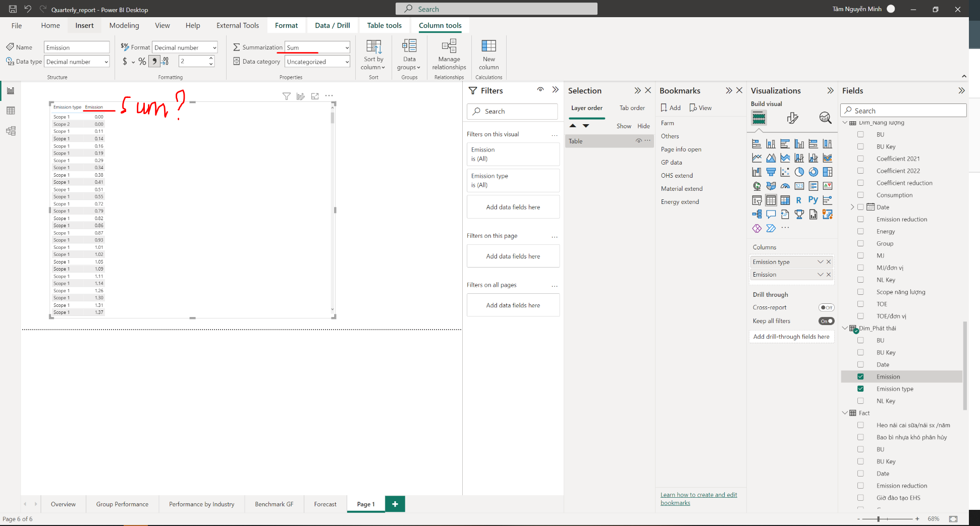Click Hide in the Selection pane
Viewport: 980px width, 526px height.
[643, 126]
